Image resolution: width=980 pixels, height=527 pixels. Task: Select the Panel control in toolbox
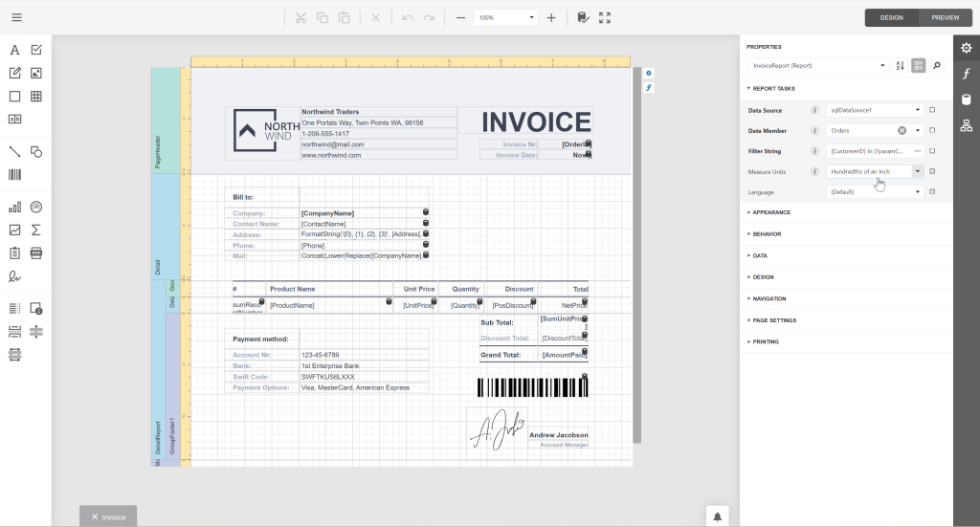(15, 97)
